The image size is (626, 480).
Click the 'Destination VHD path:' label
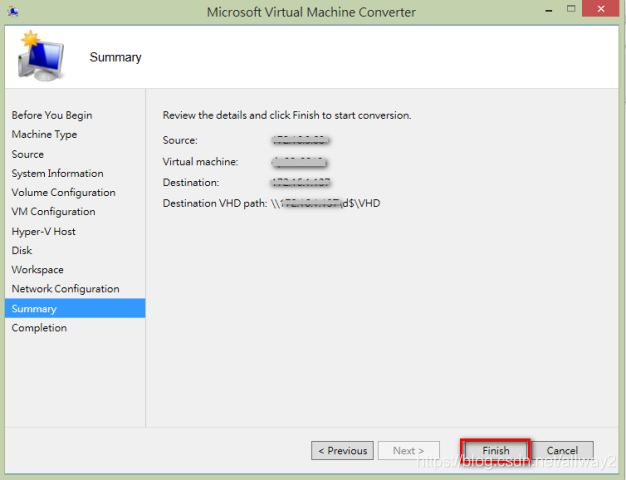coord(215,203)
